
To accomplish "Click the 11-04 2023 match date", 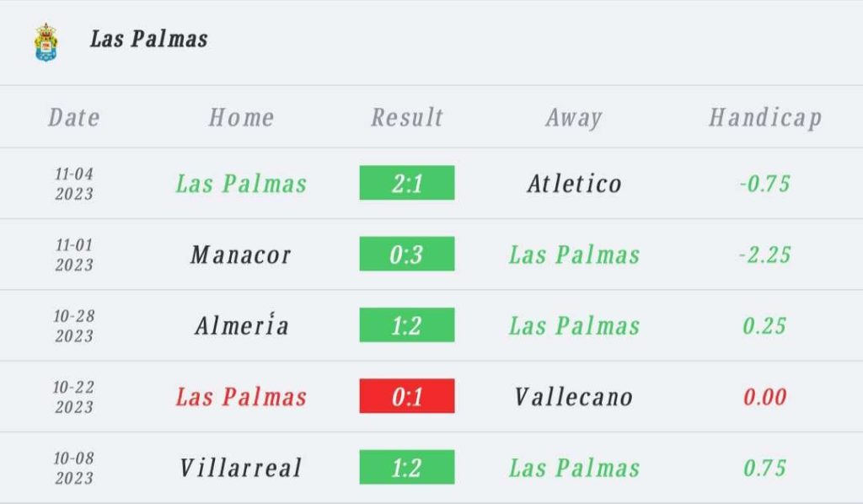I will (74, 184).
